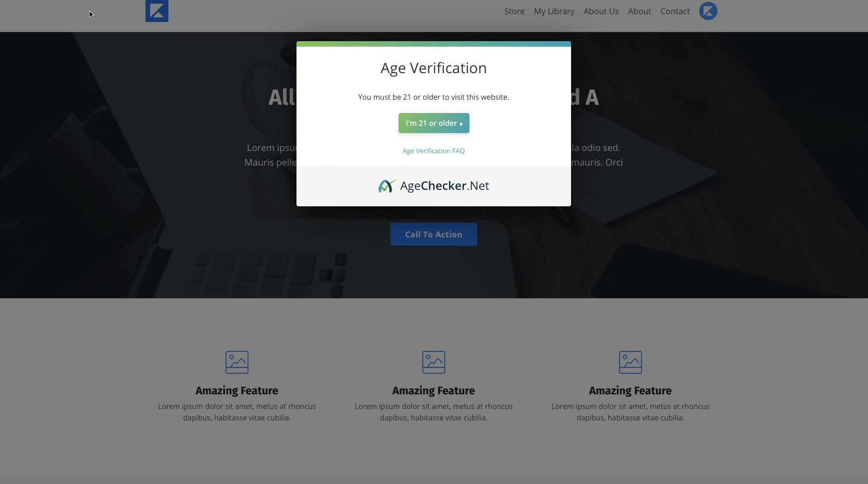Click the third Amazing Feature heading
The image size is (868, 484).
631,391
